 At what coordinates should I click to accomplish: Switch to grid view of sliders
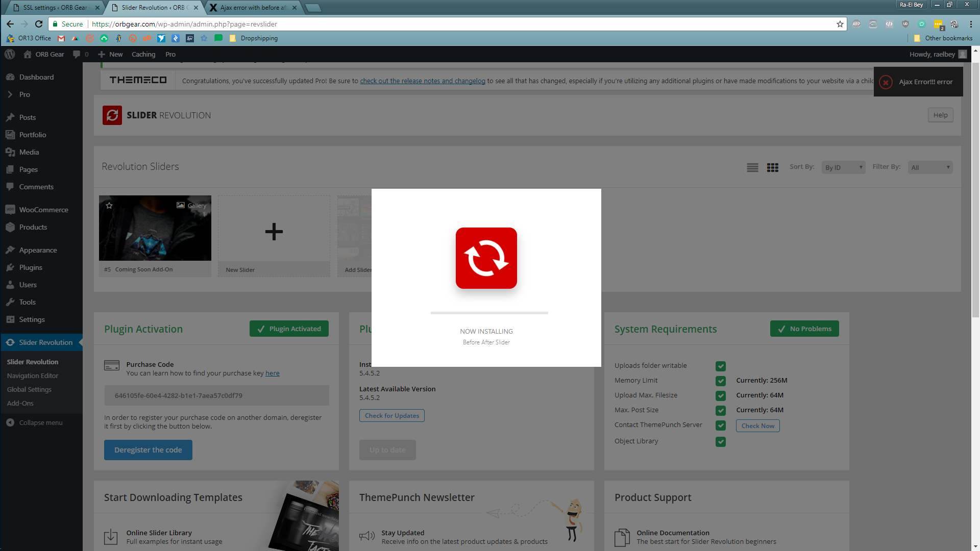(x=773, y=167)
